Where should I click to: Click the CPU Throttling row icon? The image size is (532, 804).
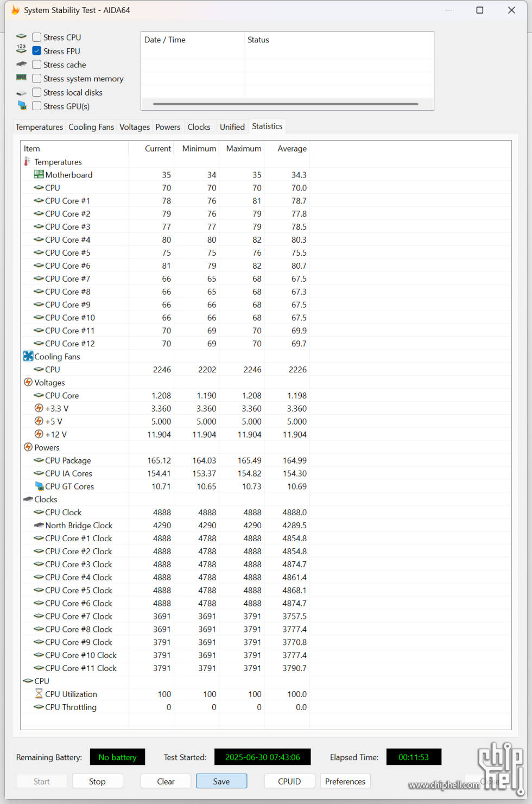coord(39,707)
